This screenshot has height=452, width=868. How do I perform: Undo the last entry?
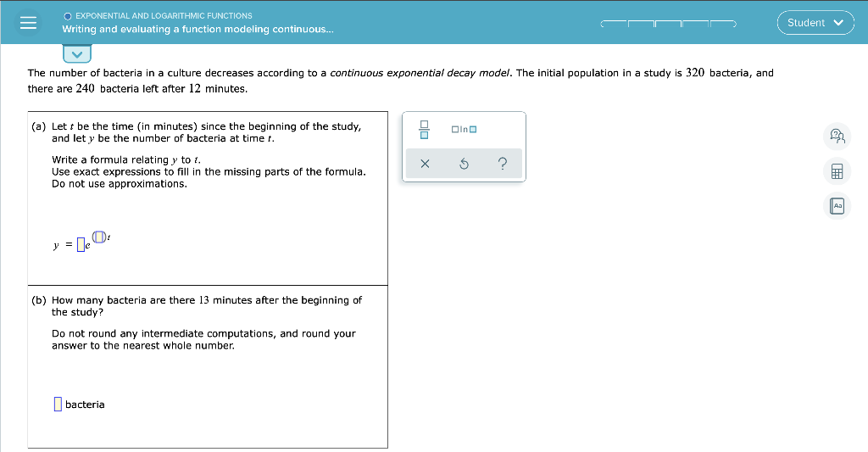click(x=464, y=164)
